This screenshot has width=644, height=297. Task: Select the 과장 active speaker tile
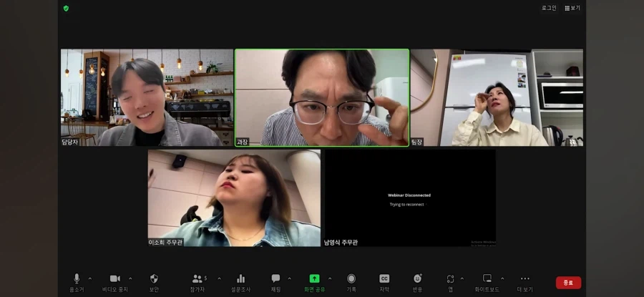322,97
